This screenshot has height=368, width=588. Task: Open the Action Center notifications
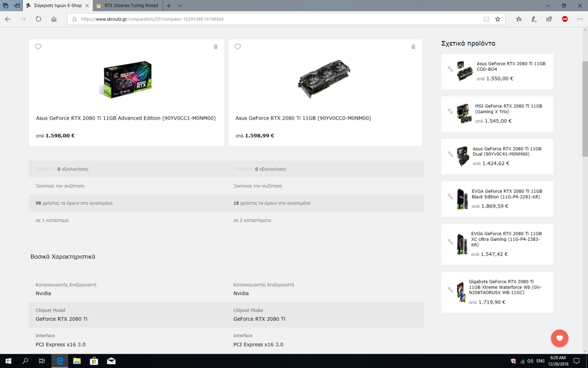point(577,361)
